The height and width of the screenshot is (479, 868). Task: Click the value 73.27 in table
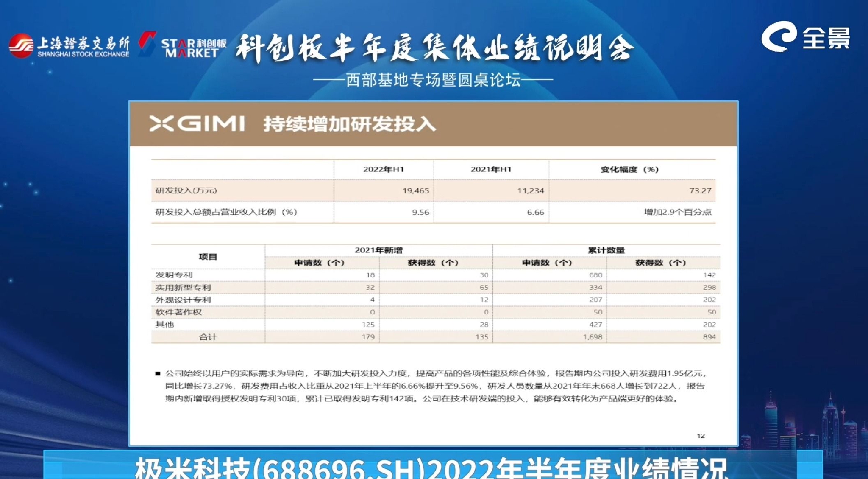700,191
